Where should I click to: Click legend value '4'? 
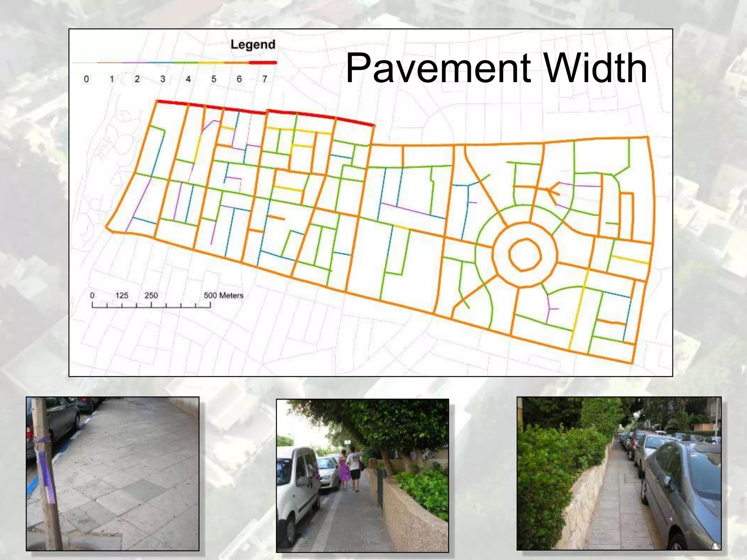pos(188,79)
